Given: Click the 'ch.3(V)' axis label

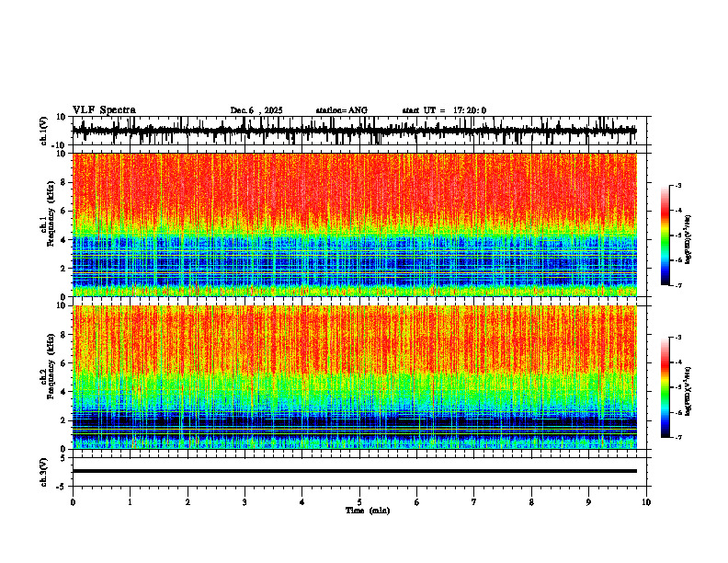Looking at the screenshot, I should pyautogui.click(x=44, y=472).
